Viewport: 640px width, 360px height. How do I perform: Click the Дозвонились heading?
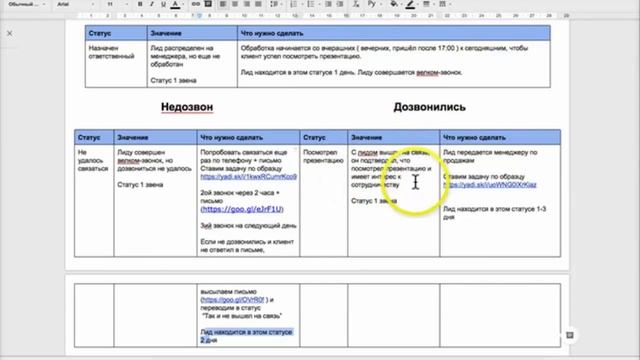pyautogui.click(x=429, y=107)
